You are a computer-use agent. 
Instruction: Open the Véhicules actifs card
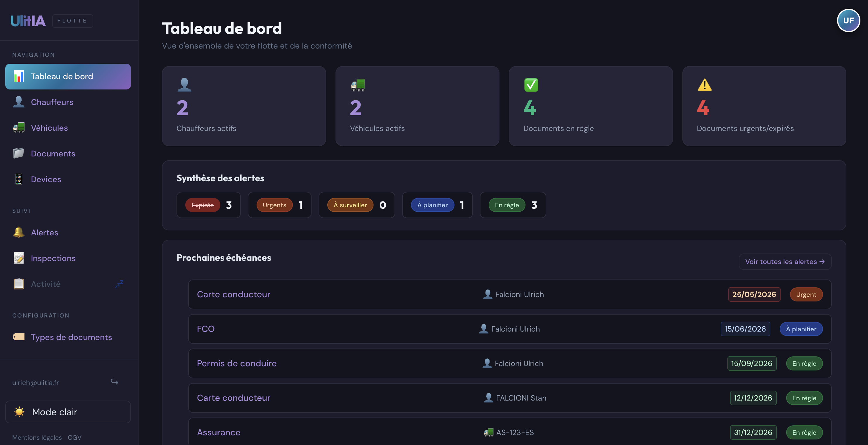417,106
